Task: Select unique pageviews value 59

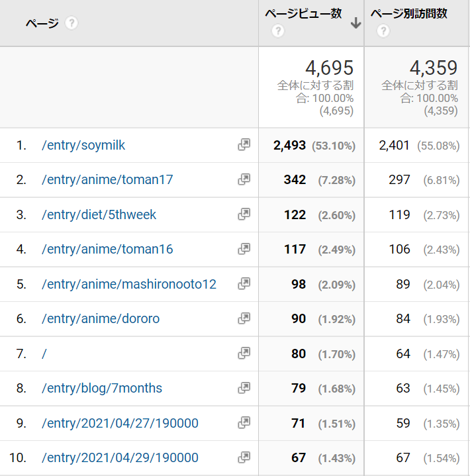Action: click(403, 424)
